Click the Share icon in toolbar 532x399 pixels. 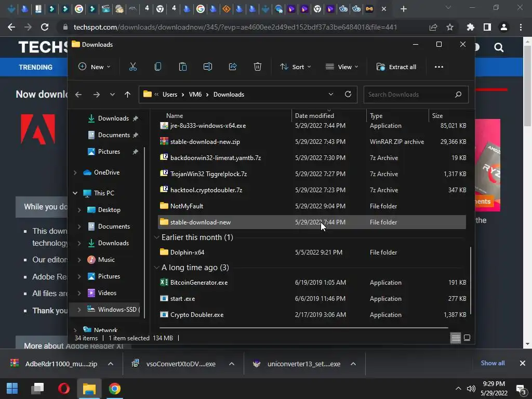point(233,66)
